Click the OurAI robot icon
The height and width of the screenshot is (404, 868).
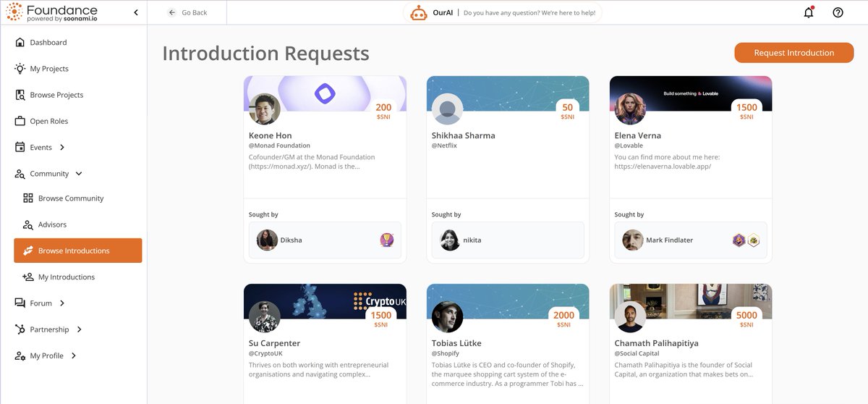(418, 12)
